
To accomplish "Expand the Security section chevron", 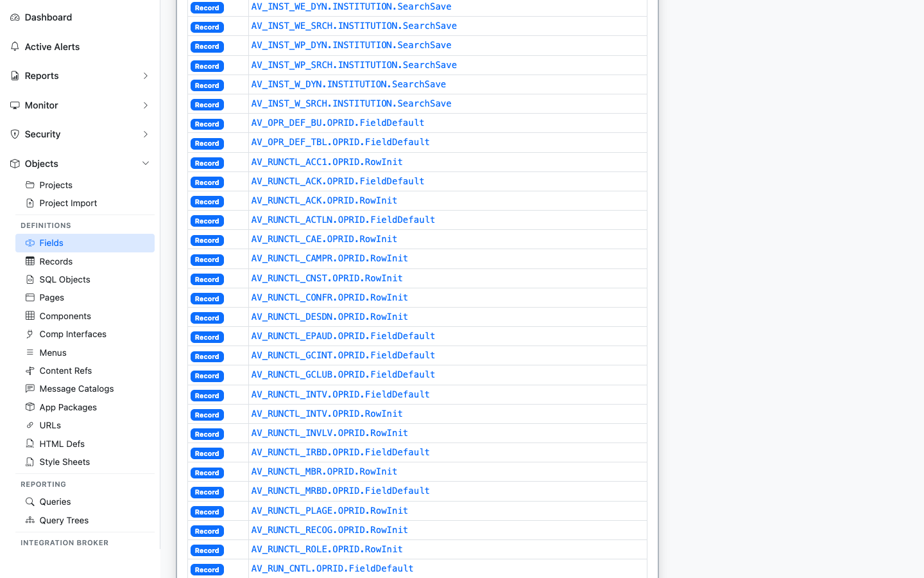I will [x=146, y=134].
